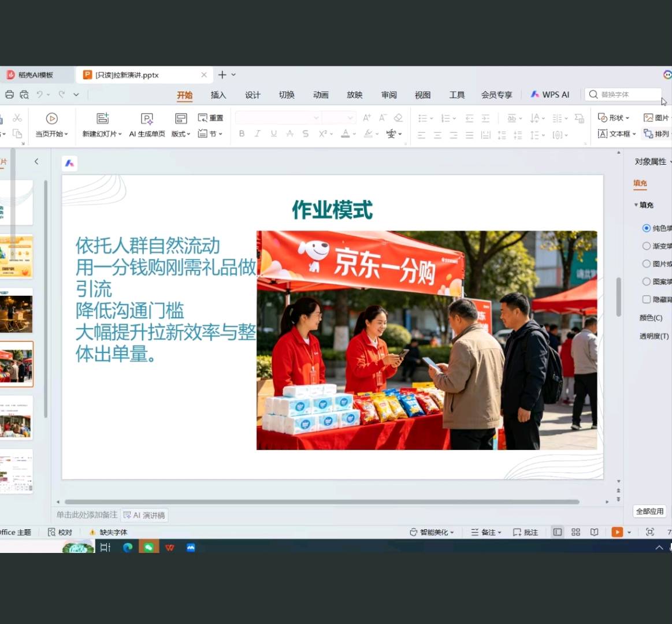Click 校对 proofreading in status bar

click(x=60, y=532)
